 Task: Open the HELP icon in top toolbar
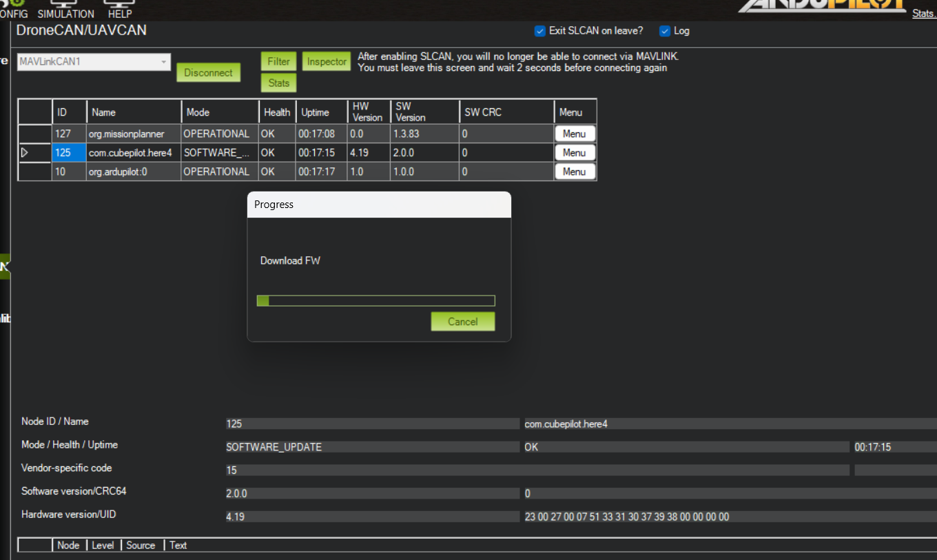click(120, 9)
